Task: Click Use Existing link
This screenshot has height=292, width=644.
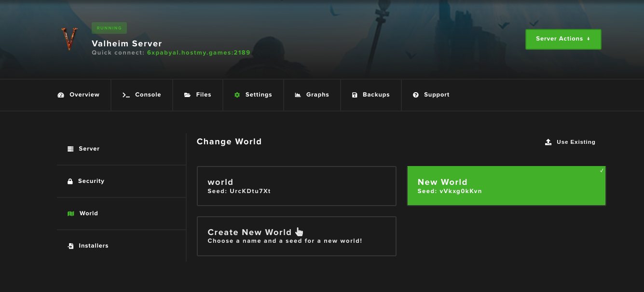Action: click(570, 142)
